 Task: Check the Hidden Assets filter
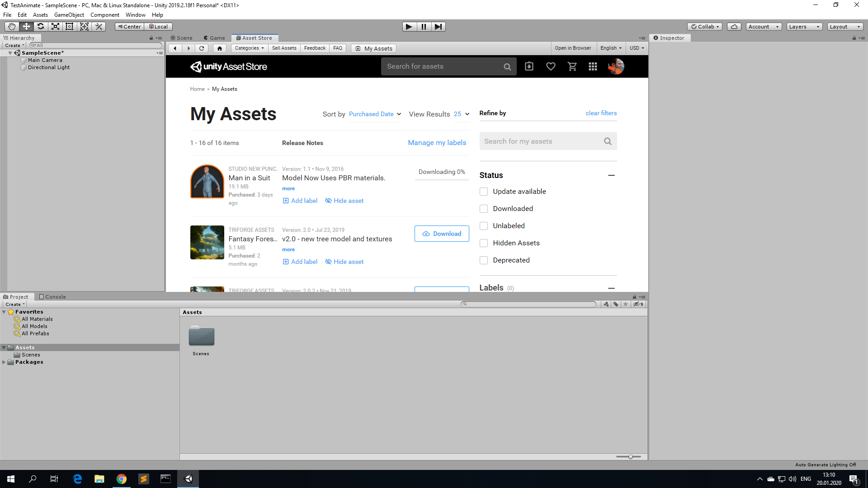coord(484,243)
